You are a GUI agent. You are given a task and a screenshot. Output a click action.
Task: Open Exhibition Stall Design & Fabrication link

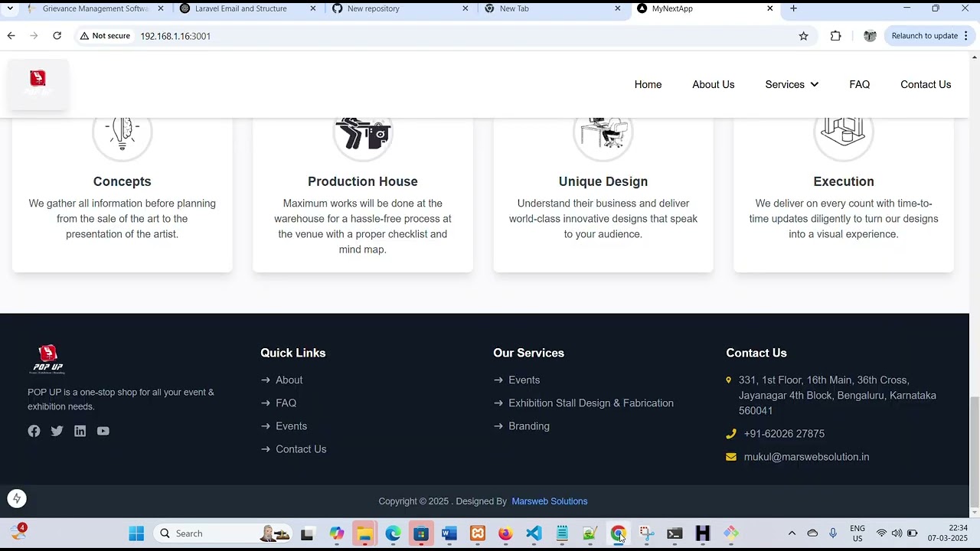click(x=591, y=403)
